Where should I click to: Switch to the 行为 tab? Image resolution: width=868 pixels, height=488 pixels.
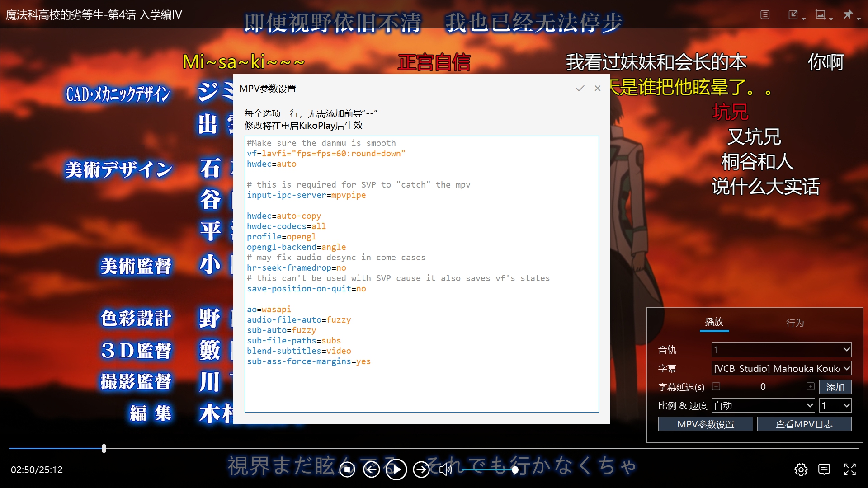pos(795,323)
